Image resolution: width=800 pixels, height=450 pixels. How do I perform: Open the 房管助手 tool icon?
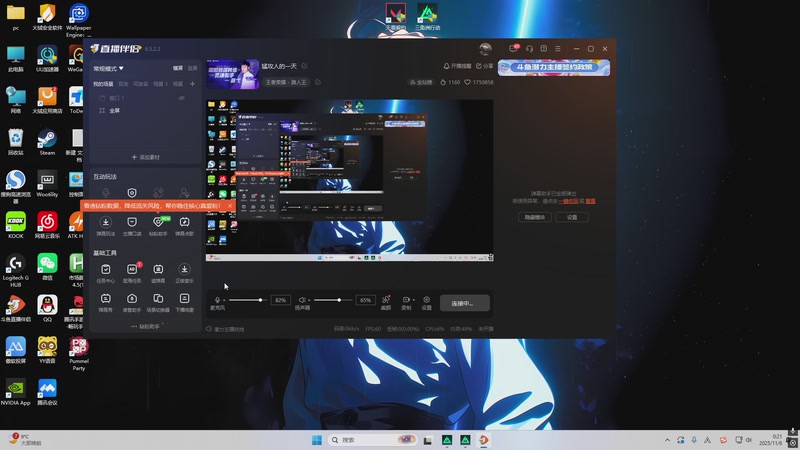point(132,298)
